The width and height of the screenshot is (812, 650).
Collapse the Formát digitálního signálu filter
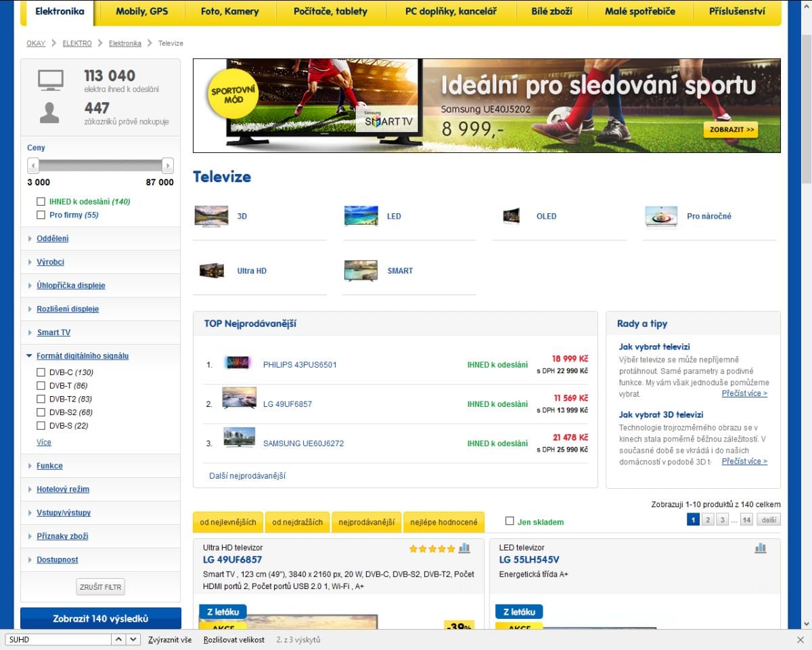point(82,356)
